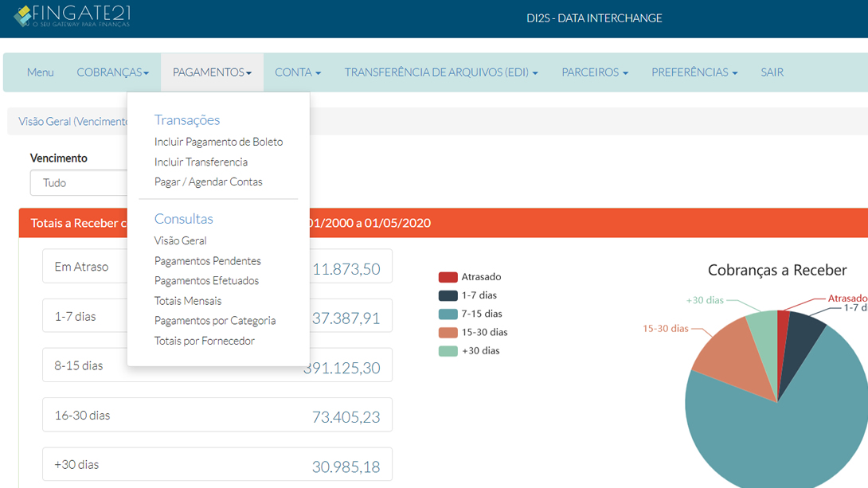The height and width of the screenshot is (488, 868).
Task: Click the Fingate21 logo icon
Action: point(24,15)
